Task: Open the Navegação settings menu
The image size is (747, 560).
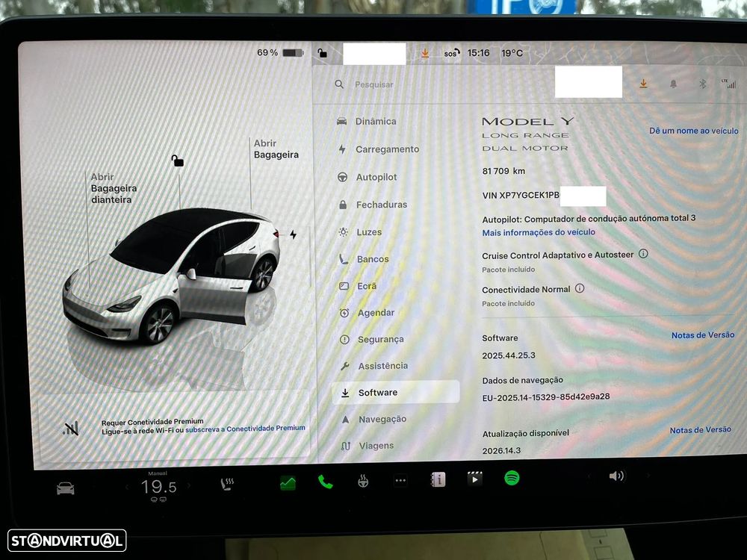Action: coord(374,420)
